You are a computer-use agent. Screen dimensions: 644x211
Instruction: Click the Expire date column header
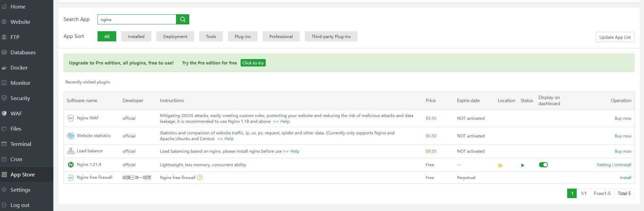pos(468,100)
